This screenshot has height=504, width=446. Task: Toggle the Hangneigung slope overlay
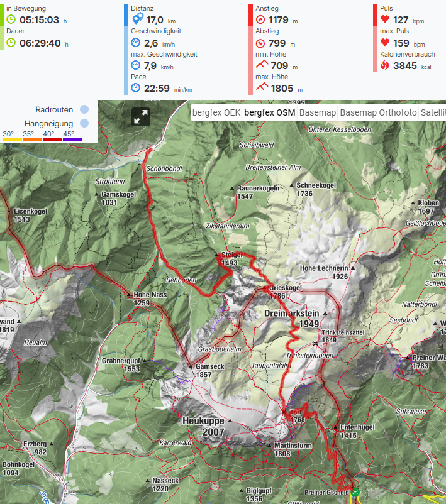84,123
